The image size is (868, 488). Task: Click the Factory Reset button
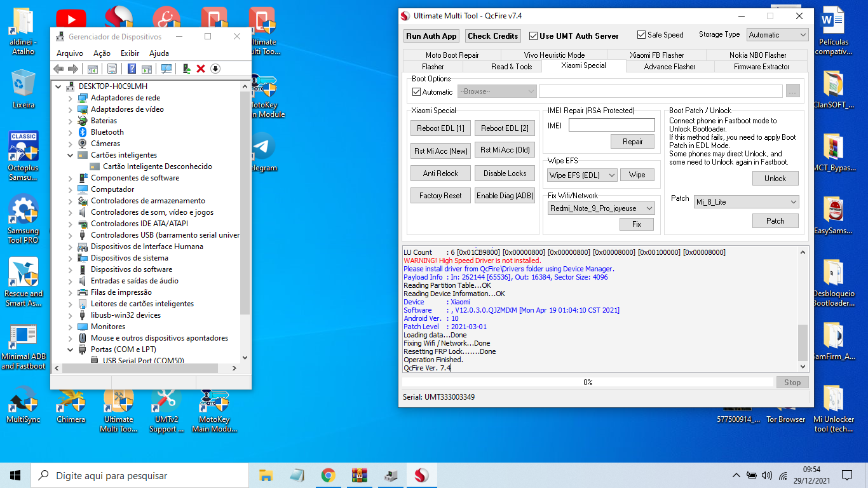coord(440,196)
